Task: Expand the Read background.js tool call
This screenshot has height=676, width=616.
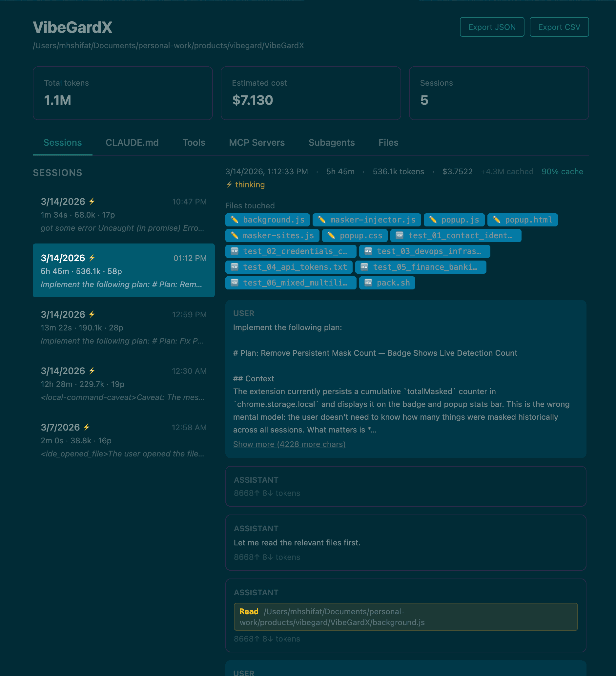Action: [405, 617]
